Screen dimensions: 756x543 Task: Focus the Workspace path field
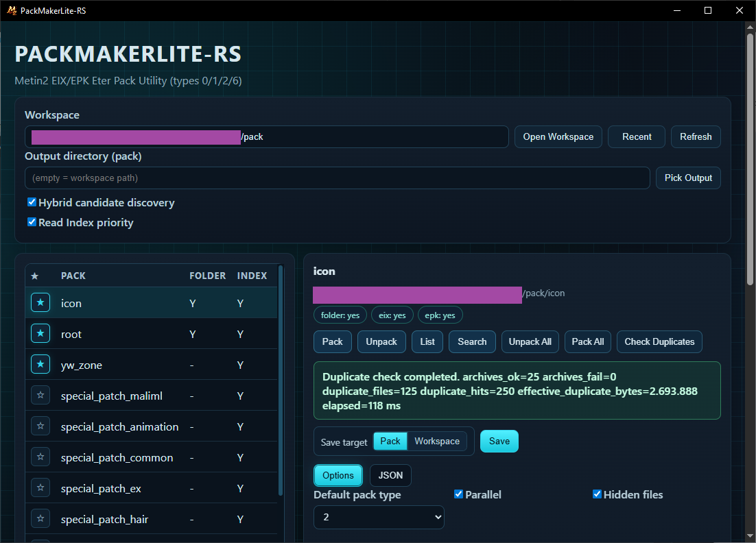pos(267,137)
